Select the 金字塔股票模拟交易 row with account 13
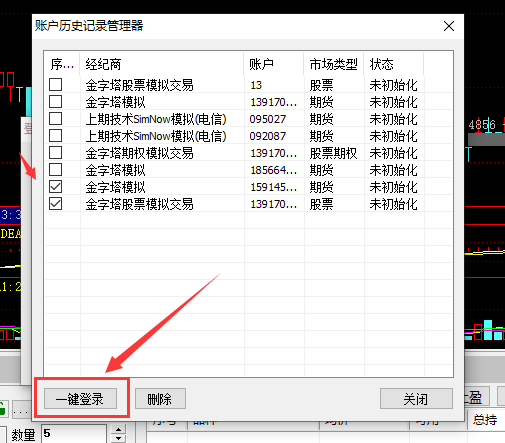 pyautogui.click(x=249, y=85)
